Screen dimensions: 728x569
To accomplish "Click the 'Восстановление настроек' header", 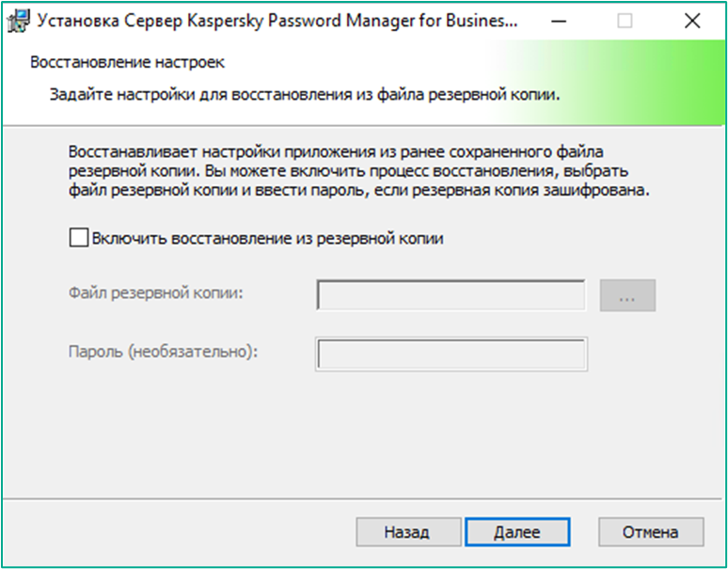I will 128,62.
